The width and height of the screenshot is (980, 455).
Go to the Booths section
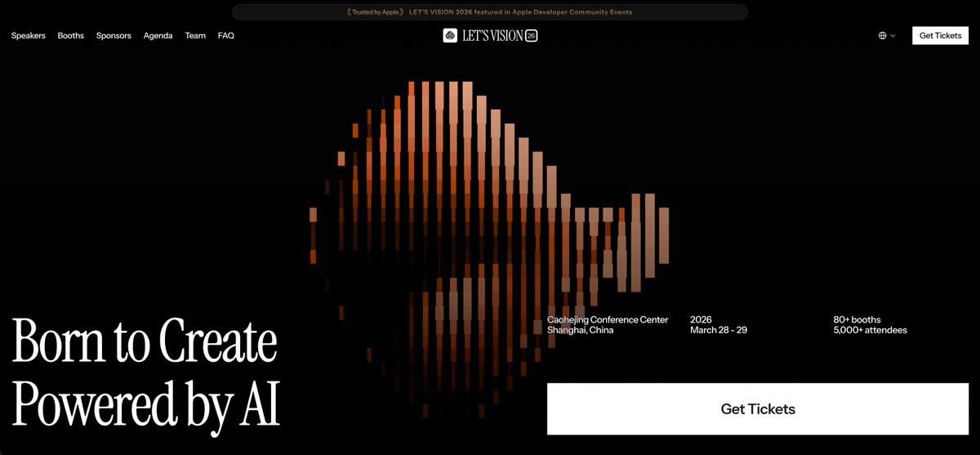71,36
